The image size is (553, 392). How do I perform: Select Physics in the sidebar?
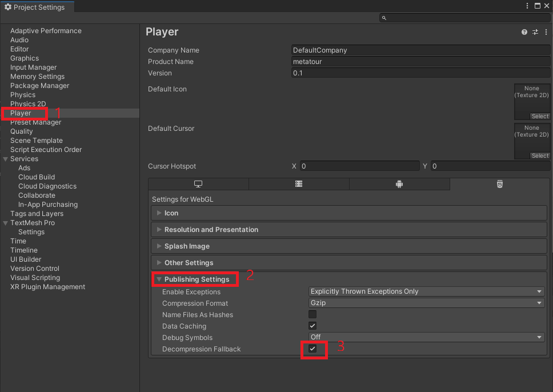point(23,95)
